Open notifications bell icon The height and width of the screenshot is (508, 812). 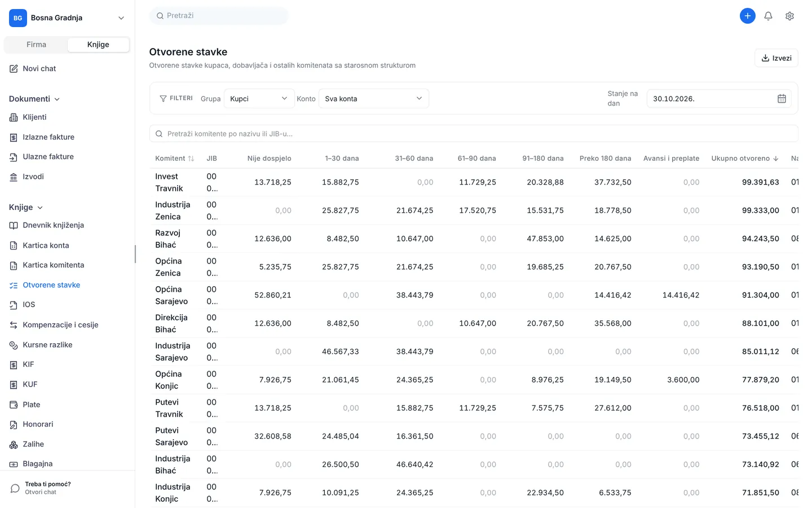pos(768,16)
